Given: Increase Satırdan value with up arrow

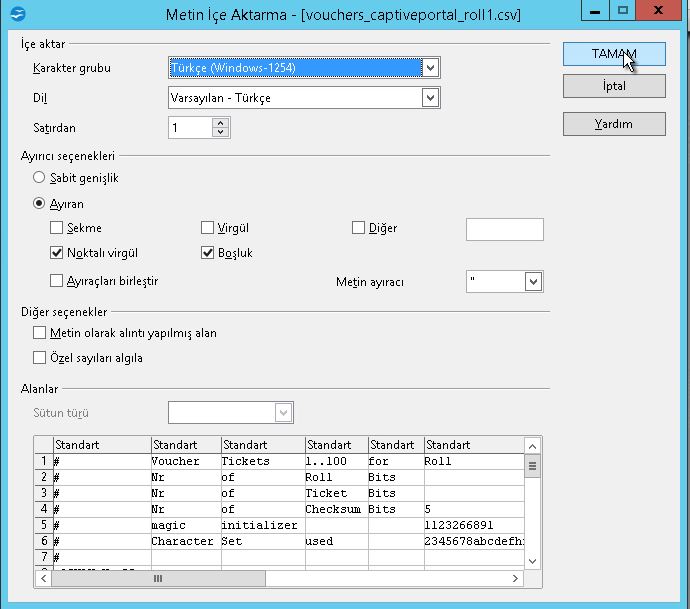Looking at the screenshot, I should click(221, 123).
